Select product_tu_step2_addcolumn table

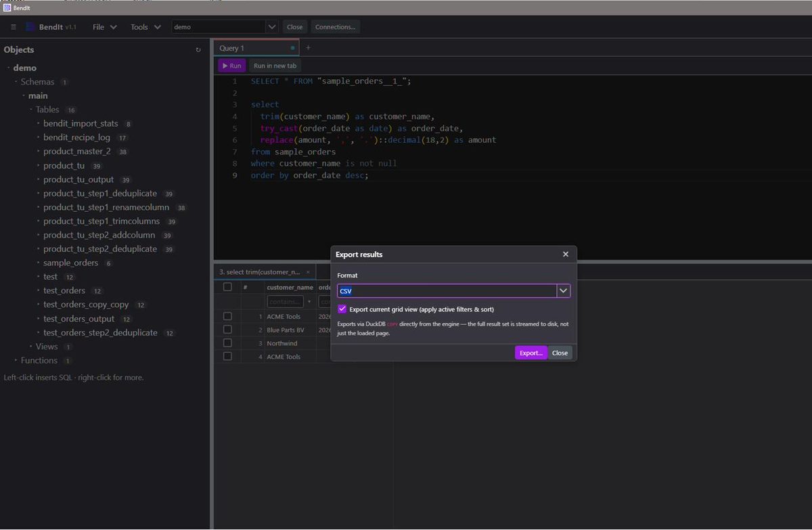[99, 235]
